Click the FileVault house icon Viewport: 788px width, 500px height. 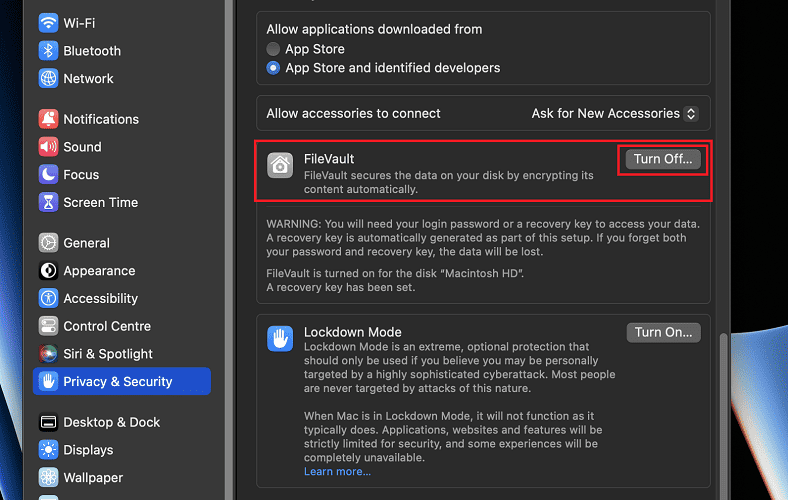(x=280, y=166)
